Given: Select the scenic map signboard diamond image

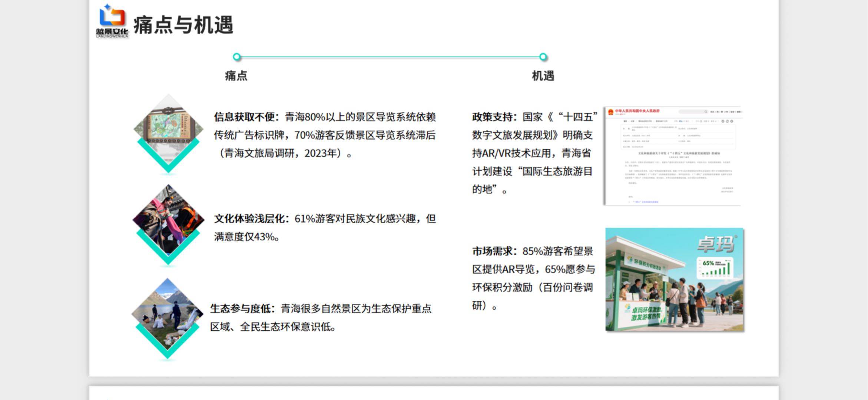Looking at the screenshot, I should pos(169,128).
